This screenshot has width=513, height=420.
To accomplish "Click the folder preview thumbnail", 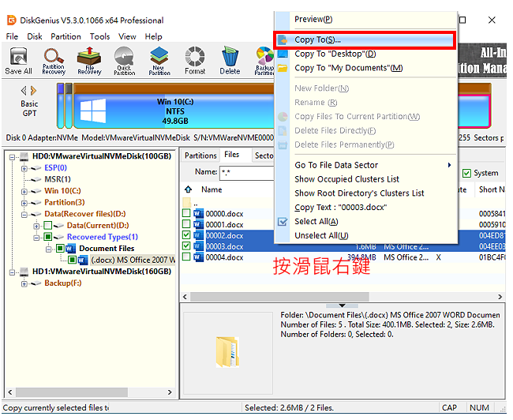I will pos(228,352).
